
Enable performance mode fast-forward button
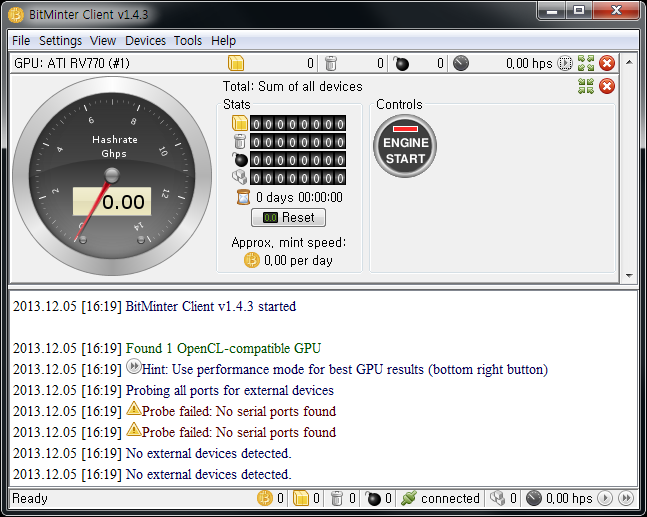[626, 498]
